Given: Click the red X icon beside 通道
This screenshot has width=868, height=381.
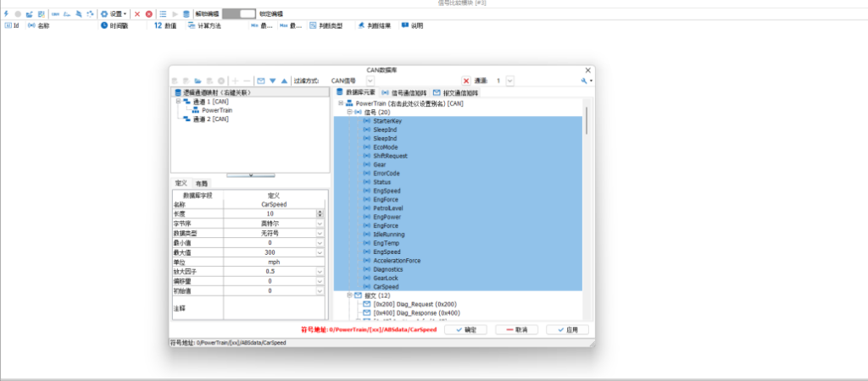Looking at the screenshot, I should coord(465,80).
